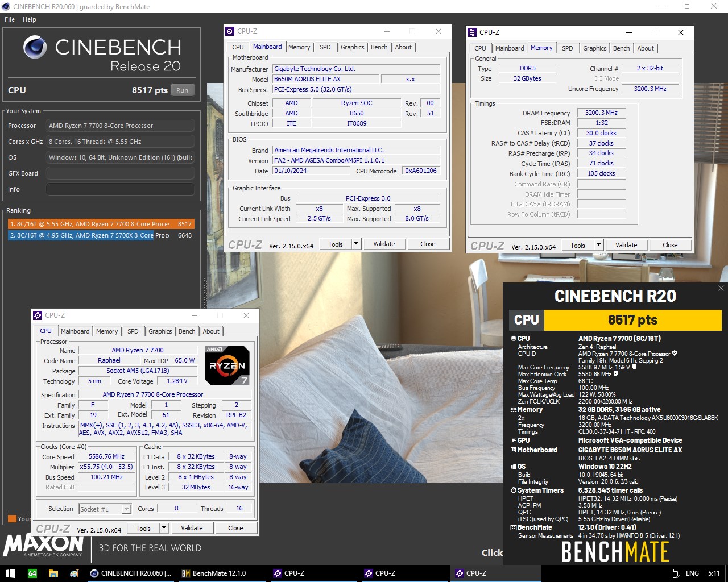Click Close button in bottom-left CPU-Z window
This screenshot has height=582, width=728.
235,528
